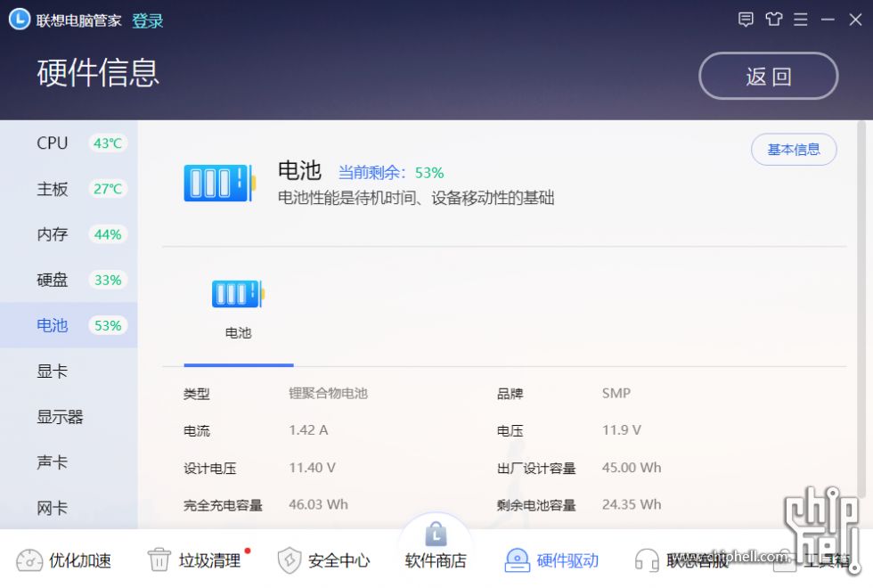Click the 基本信息 button

(x=794, y=150)
